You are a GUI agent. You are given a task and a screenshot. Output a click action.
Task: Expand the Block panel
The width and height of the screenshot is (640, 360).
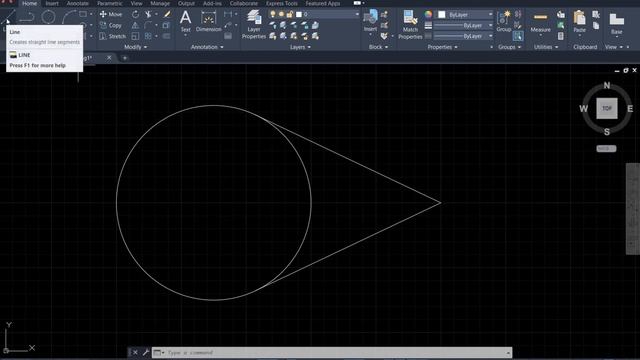pos(378,47)
